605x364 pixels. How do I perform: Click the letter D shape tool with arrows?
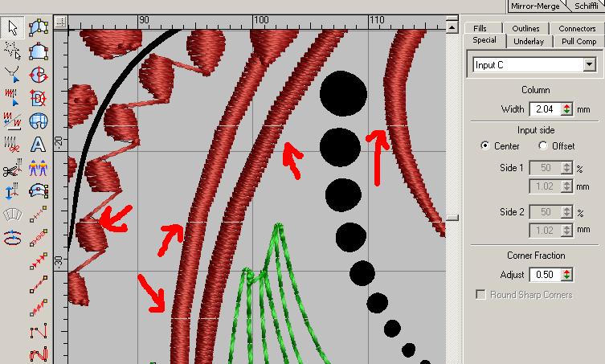(39, 98)
